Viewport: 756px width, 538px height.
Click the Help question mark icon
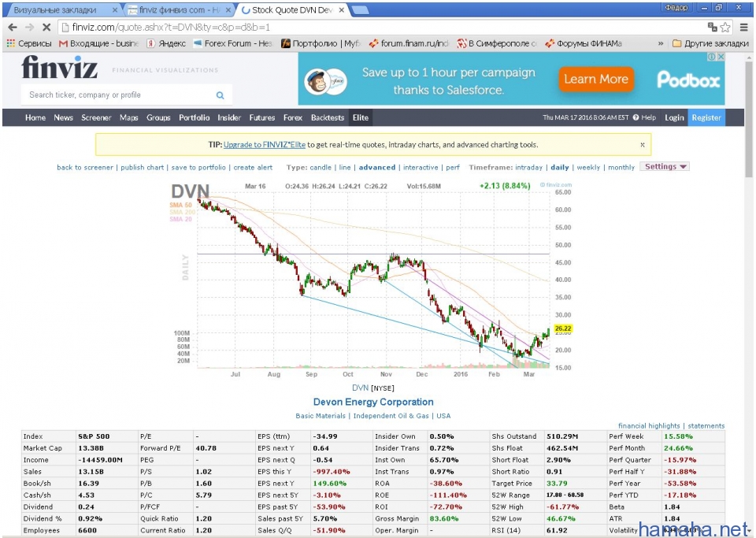[x=636, y=117]
